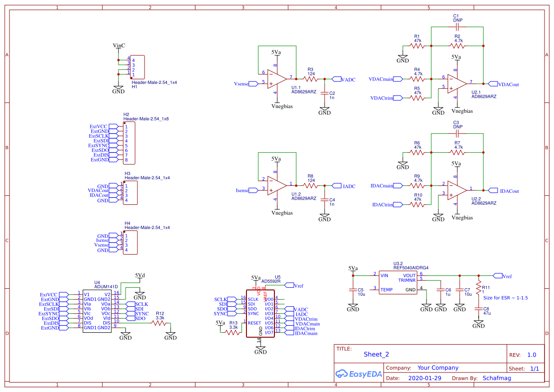Screen dimensions: 554x392
Task: Click the title text Sheet_2
Action: click(376, 354)
